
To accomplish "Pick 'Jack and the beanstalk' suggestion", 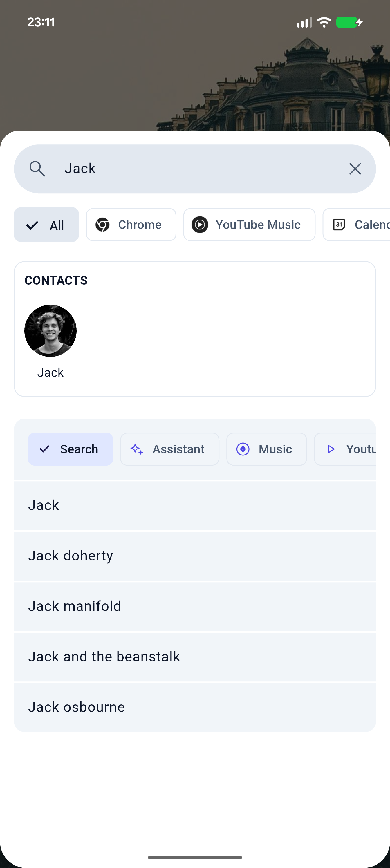I will coord(195,657).
